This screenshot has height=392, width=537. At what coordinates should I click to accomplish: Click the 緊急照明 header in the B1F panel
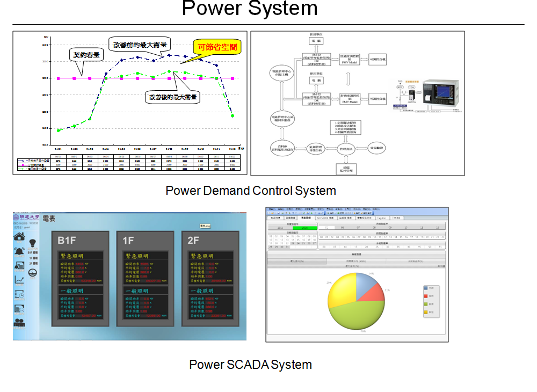click(72, 256)
